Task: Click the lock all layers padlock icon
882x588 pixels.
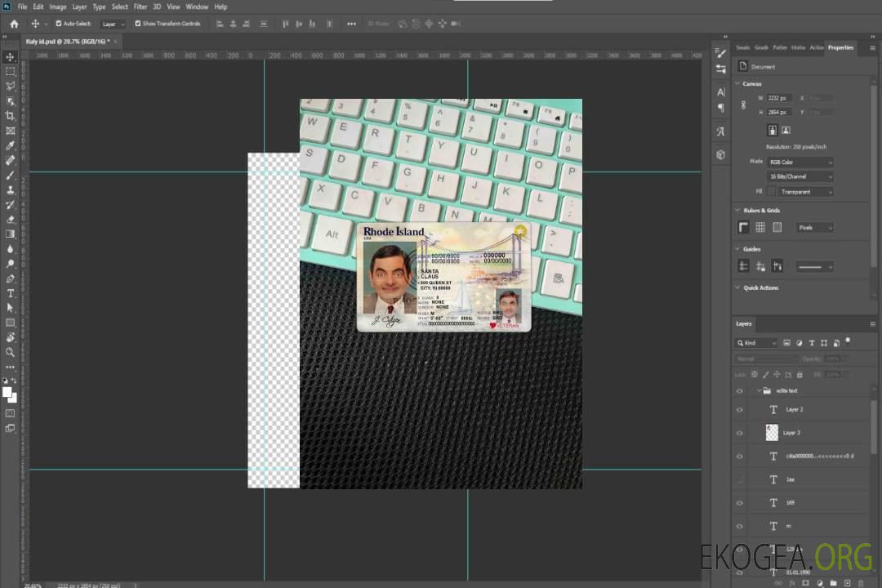Action: (800, 374)
